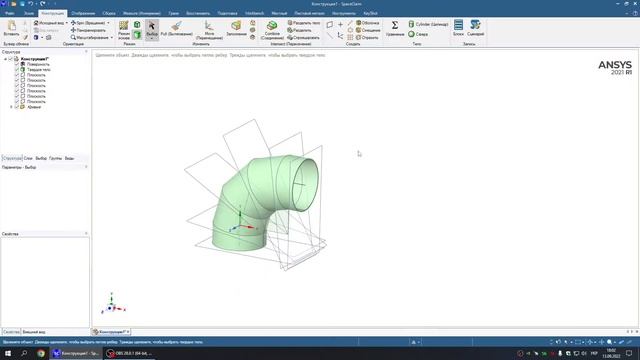Select the Spin (Вращение) tool

click(x=87, y=23)
